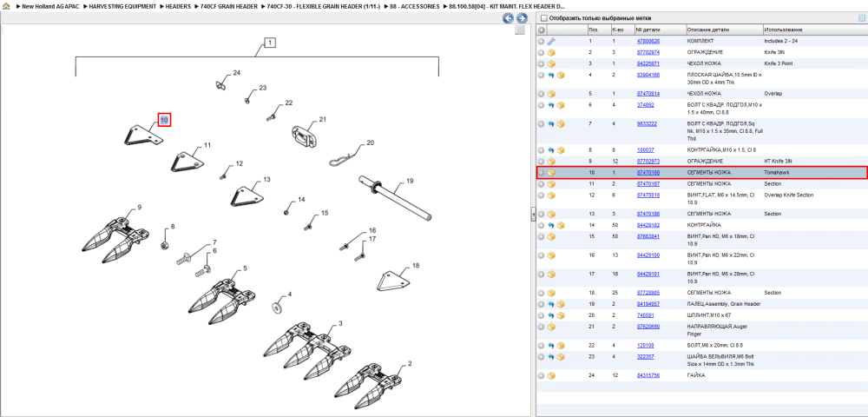Select callout number 18 on the diagram
The height and width of the screenshot is (417, 868).
tap(416, 266)
